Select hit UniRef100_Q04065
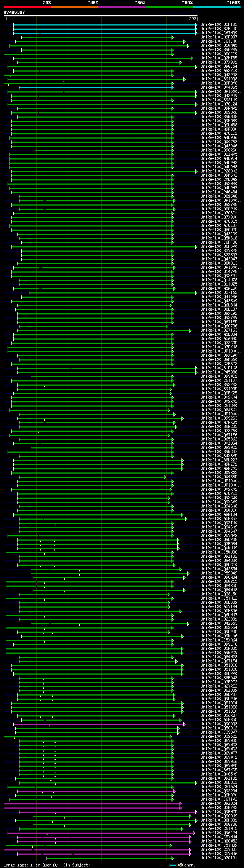The height and width of the screenshot is (868, 244). pyautogui.click(x=219, y=88)
